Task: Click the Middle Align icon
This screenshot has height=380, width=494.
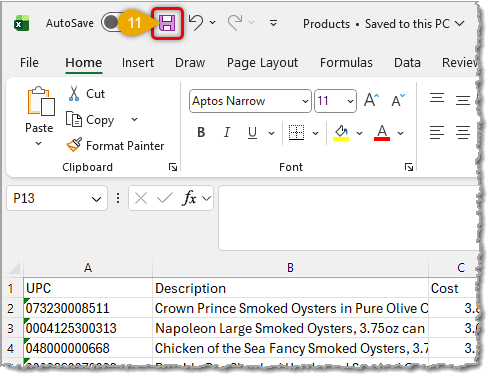Action: pyautogui.click(x=463, y=100)
